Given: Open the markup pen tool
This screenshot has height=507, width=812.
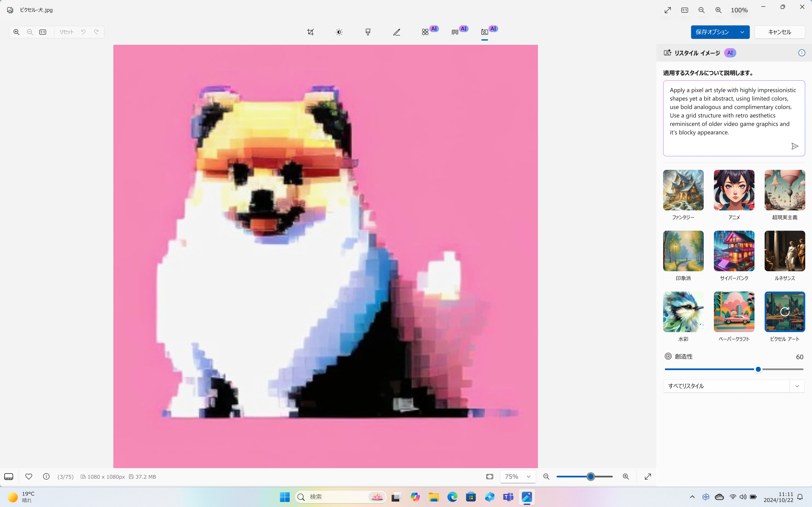Looking at the screenshot, I should [397, 32].
